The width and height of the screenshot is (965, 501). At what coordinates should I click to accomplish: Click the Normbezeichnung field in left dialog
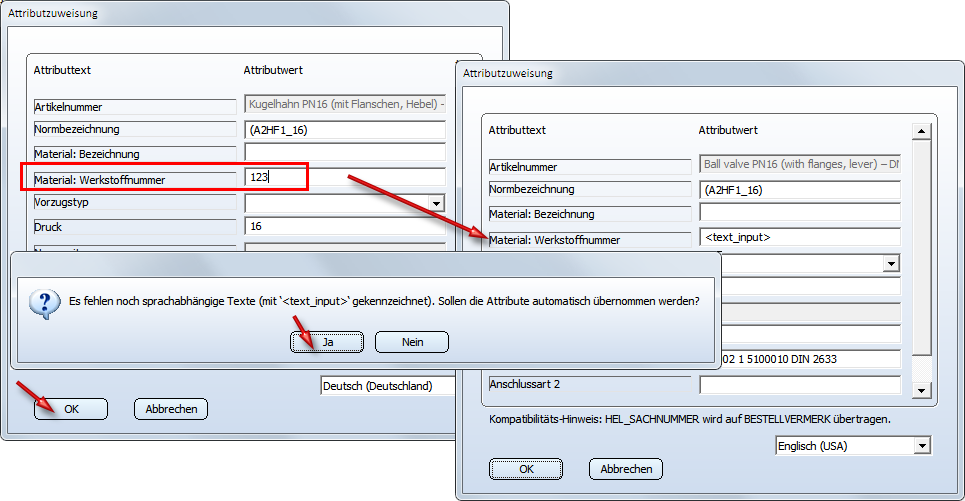(345, 130)
